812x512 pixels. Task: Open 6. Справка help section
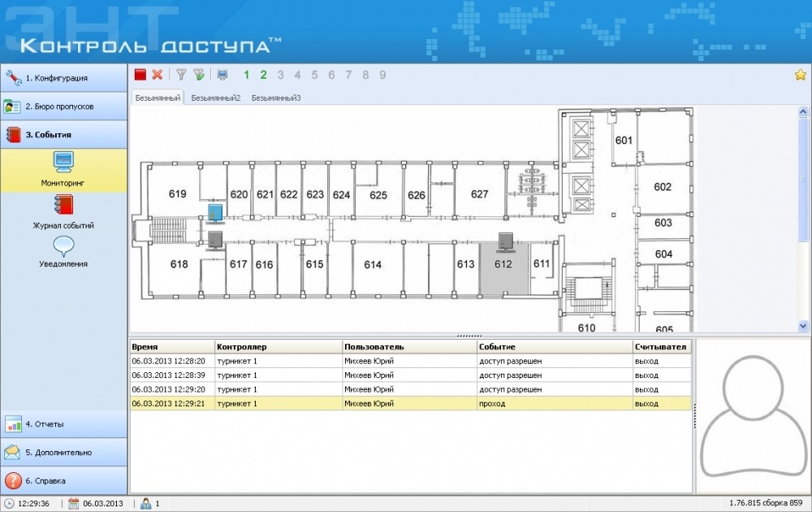point(63,480)
